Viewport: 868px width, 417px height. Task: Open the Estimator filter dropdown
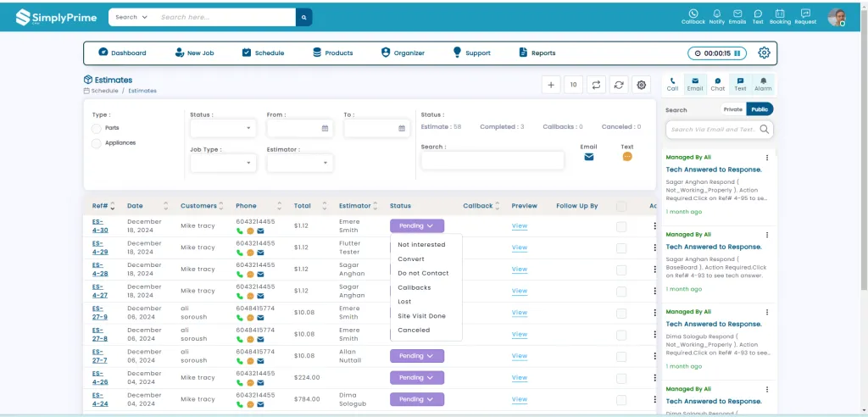click(x=300, y=163)
